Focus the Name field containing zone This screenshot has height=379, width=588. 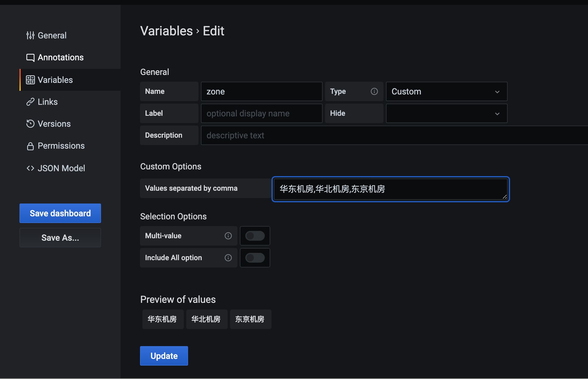click(x=262, y=91)
